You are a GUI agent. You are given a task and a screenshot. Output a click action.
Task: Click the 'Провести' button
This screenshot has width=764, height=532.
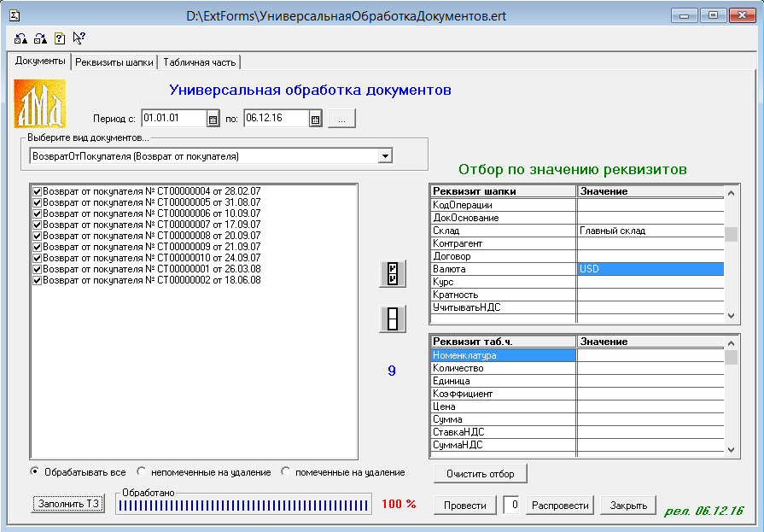tap(465, 506)
